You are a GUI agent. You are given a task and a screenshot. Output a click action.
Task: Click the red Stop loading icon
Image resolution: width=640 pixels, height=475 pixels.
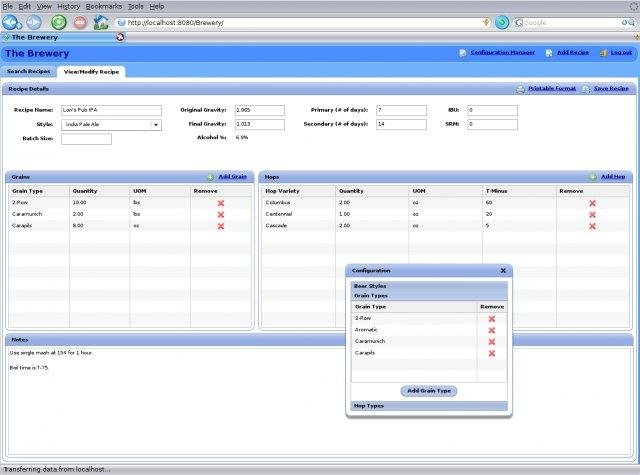coord(80,22)
